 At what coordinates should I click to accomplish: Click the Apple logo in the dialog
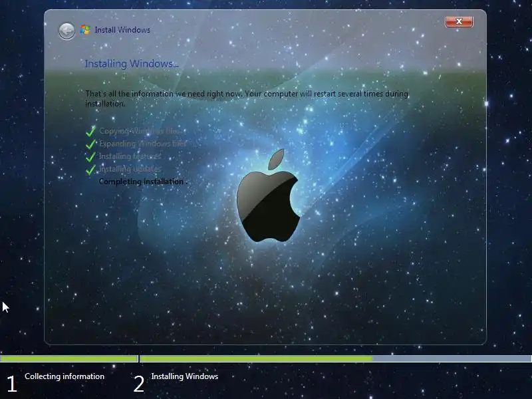[268, 196]
